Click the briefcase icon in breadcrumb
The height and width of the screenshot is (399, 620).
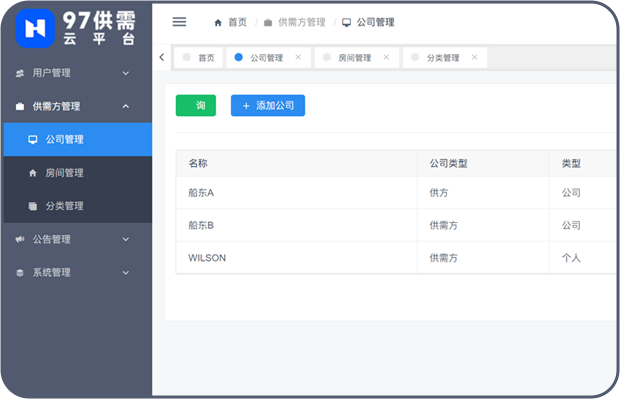(x=268, y=23)
